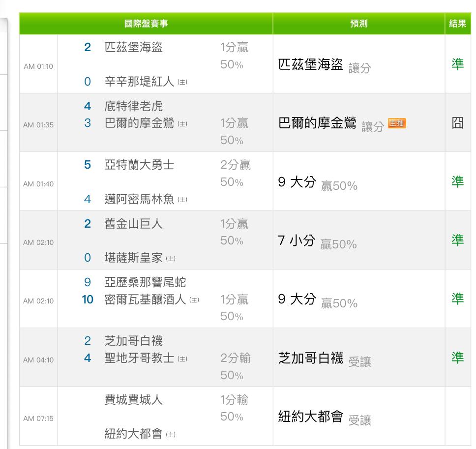
Task: Select the 舊金山巨人 team name
Action: coord(134,224)
